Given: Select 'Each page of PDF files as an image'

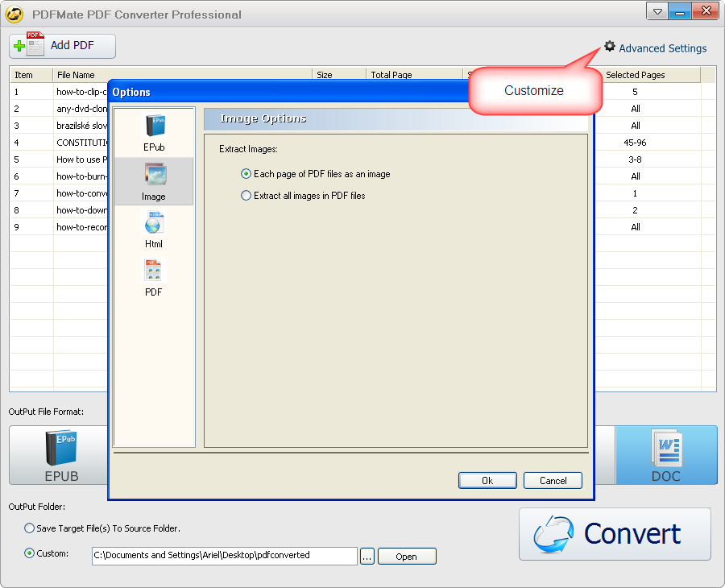Looking at the screenshot, I should click(x=246, y=174).
